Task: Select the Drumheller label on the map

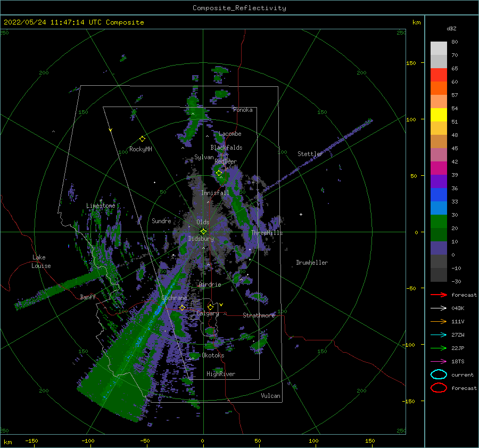Action: pyautogui.click(x=312, y=263)
